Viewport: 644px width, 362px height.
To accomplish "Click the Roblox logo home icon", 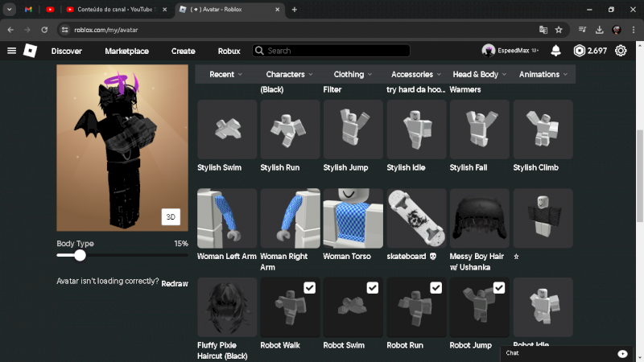I will point(30,51).
